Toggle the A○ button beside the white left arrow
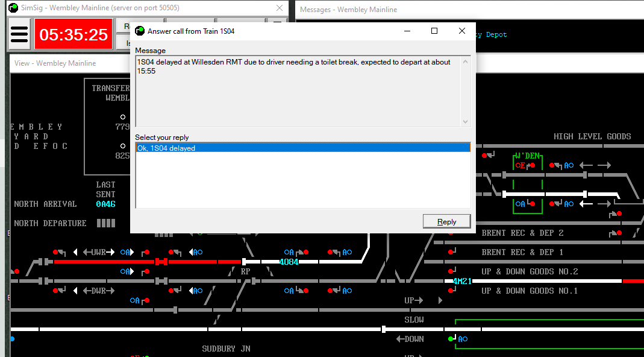644x357 pixels. (x=569, y=204)
